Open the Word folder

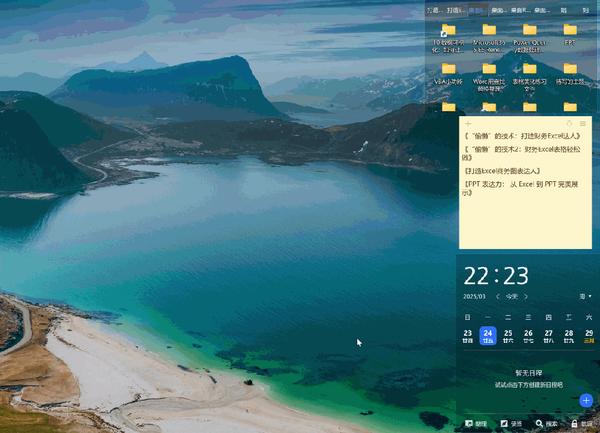489,78
